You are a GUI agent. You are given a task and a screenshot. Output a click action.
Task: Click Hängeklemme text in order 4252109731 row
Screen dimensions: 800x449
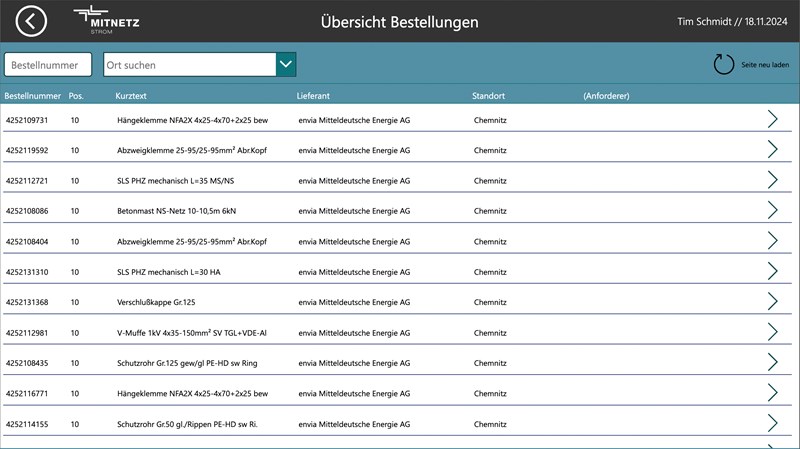click(192, 120)
